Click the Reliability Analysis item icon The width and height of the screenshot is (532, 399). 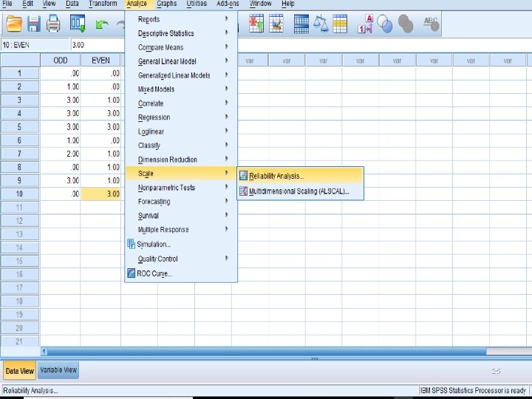pos(243,176)
